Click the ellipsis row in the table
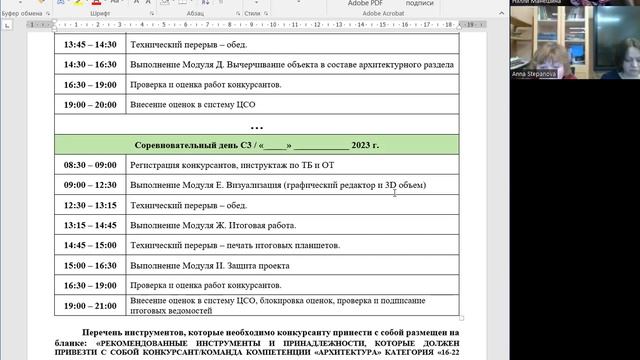 (257, 124)
